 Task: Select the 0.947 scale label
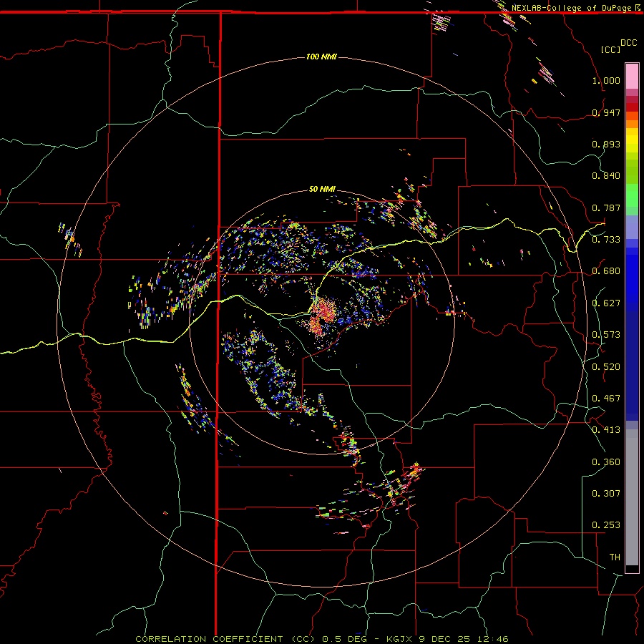pos(606,112)
